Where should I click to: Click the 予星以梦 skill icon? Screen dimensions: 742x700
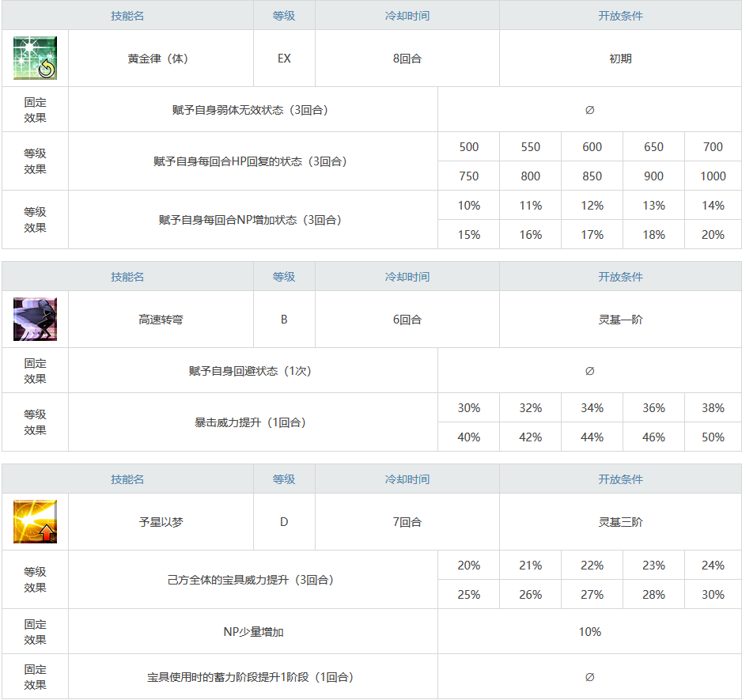(x=35, y=522)
